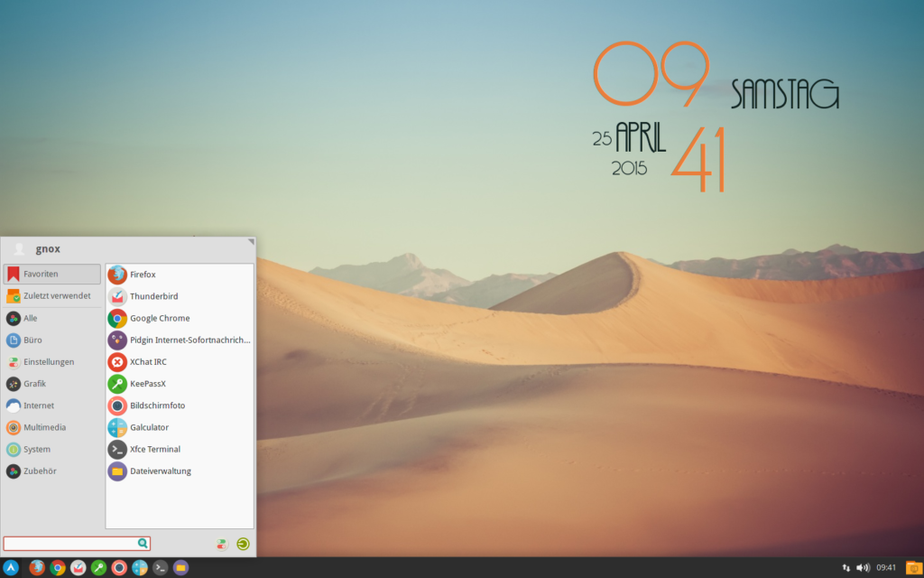
Task: Select the Multimedia category
Action: (45, 427)
